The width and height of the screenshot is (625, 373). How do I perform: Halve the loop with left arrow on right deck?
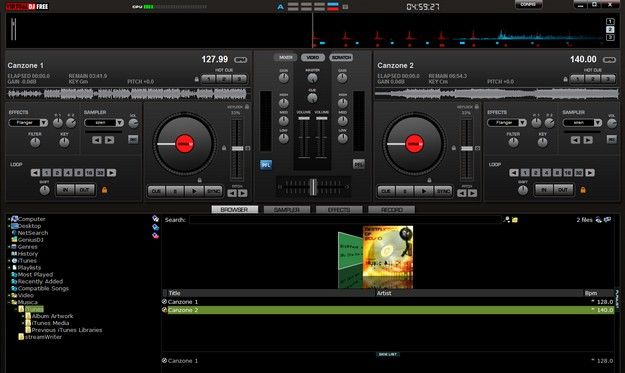point(514,173)
